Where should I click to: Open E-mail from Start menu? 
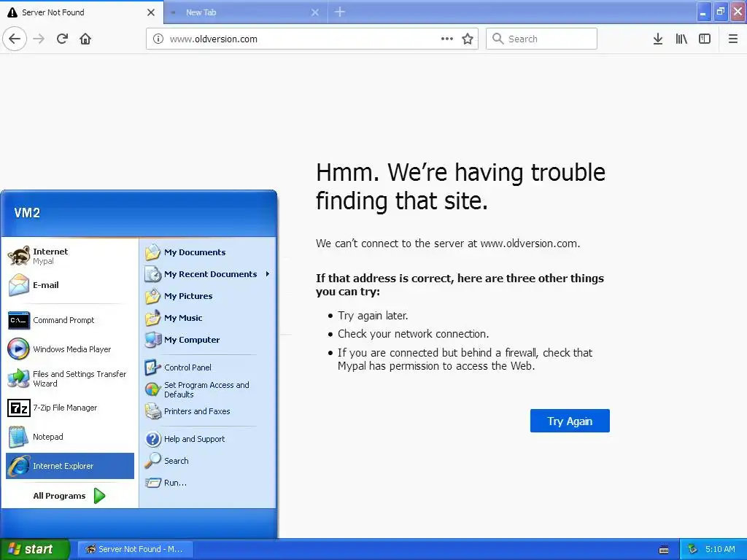pyautogui.click(x=70, y=285)
